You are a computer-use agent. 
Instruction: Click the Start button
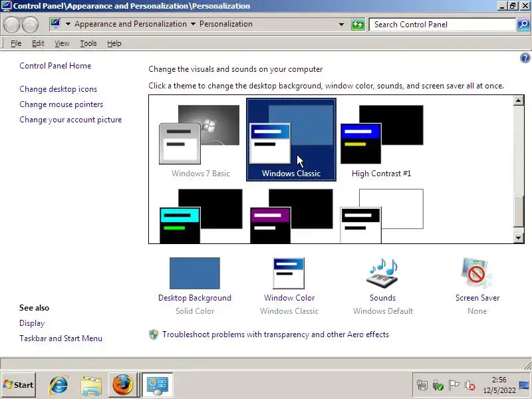point(19,385)
